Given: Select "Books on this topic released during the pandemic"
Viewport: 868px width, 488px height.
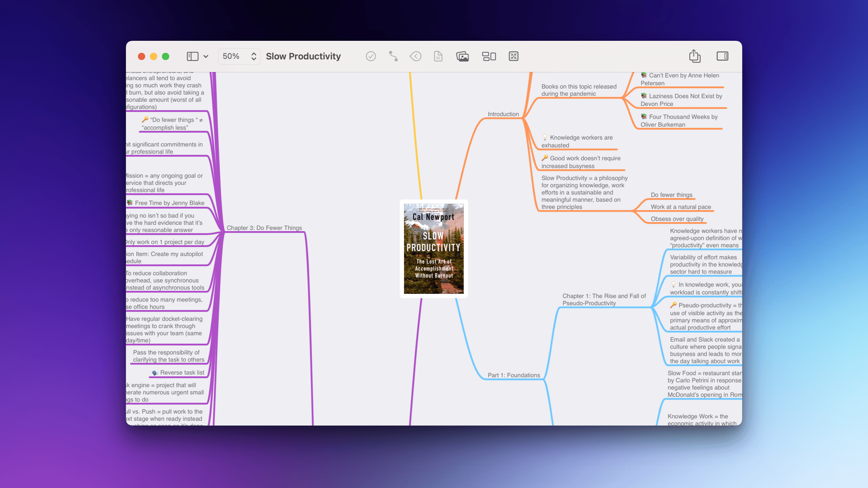Looking at the screenshot, I should tap(579, 90).
